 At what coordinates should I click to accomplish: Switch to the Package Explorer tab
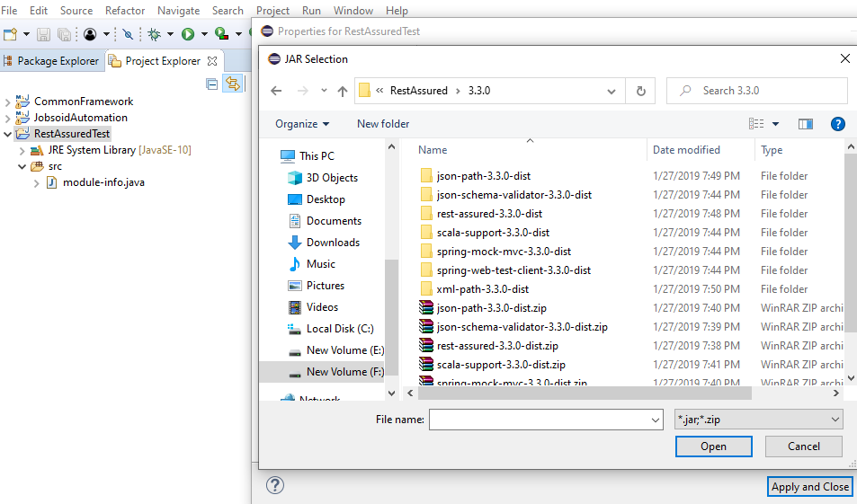point(51,61)
